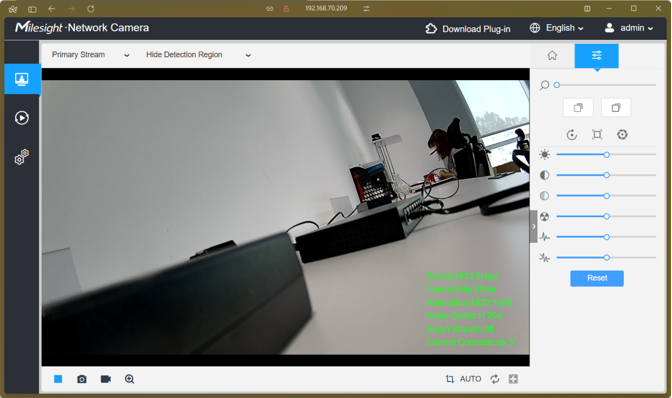
Task: Open the admin user menu
Action: 629,28
